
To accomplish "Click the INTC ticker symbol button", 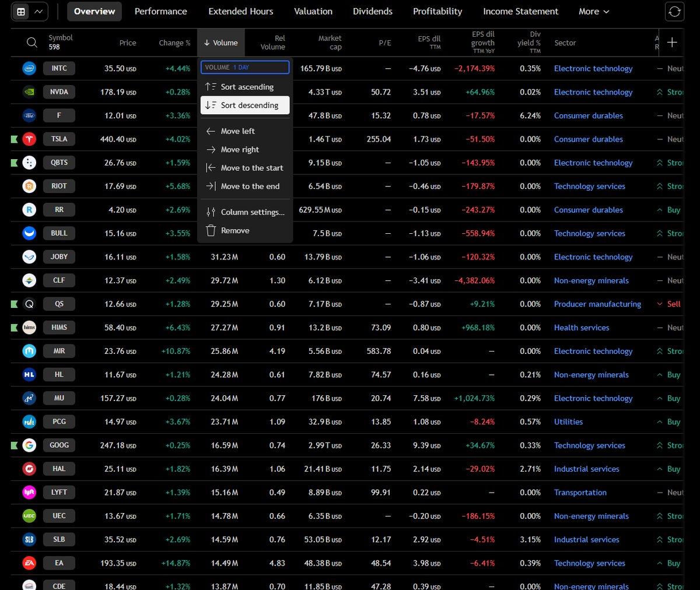I will tap(59, 69).
